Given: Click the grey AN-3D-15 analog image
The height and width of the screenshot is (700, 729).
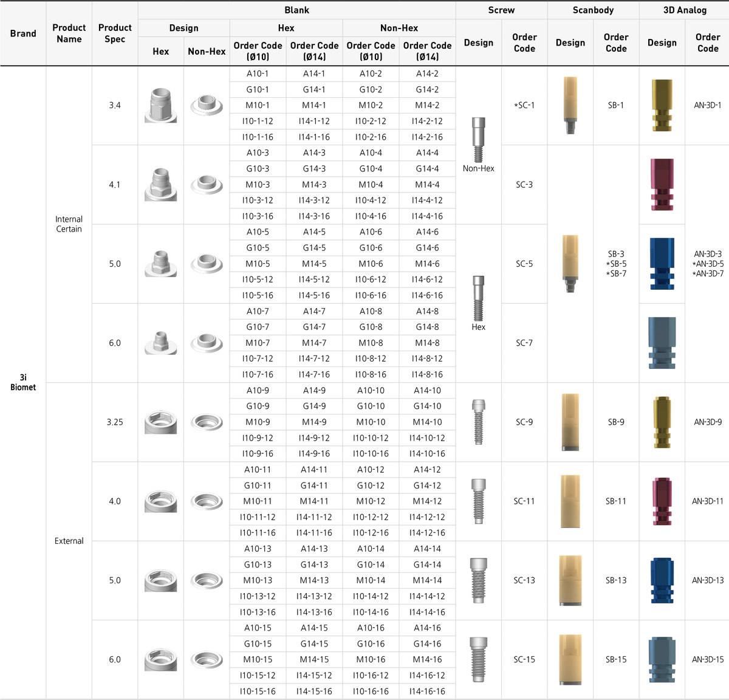Looking at the screenshot, I should click(662, 659).
